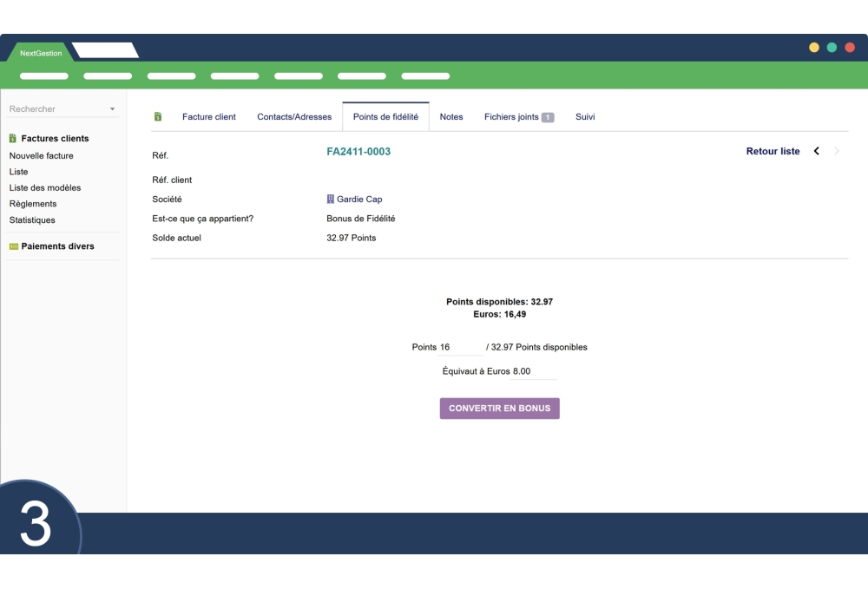Select the Points de fidélité tab

pos(385,117)
